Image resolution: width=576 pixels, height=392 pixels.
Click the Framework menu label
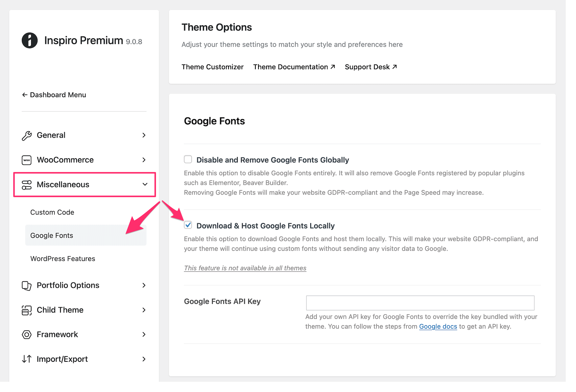57,334
